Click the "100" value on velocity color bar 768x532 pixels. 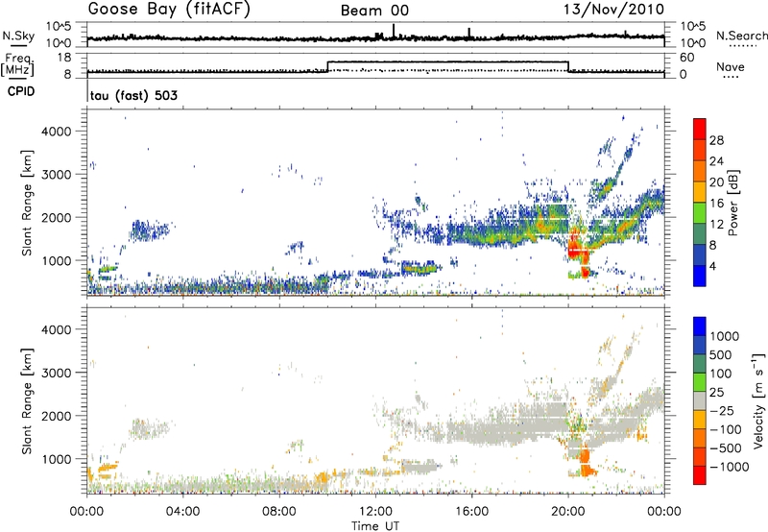721,374
